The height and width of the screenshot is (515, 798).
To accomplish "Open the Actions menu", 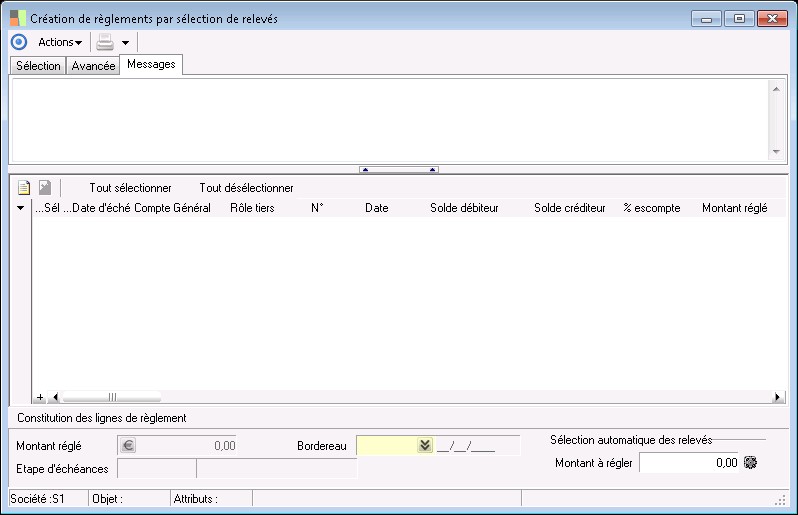I will [x=60, y=42].
